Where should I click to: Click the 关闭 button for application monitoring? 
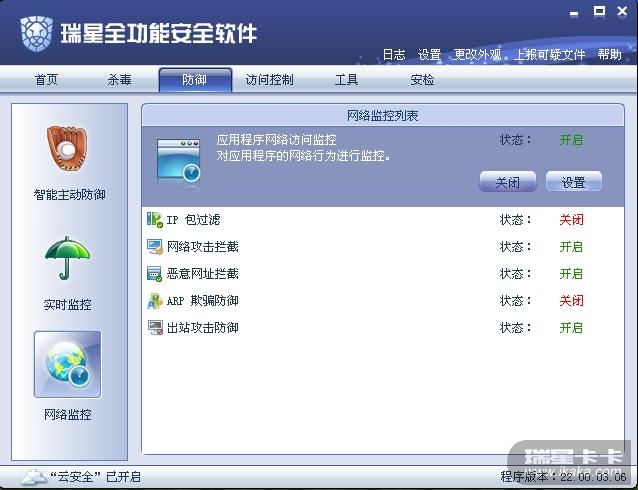click(x=508, y=182)
